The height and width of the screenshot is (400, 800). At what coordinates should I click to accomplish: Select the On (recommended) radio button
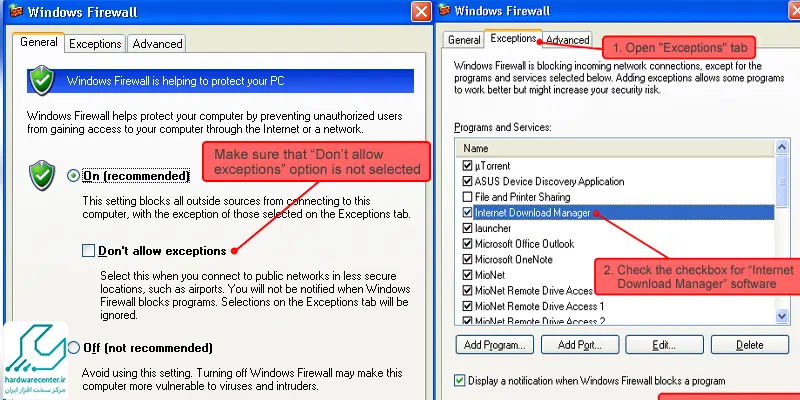(x=72, y=176)
